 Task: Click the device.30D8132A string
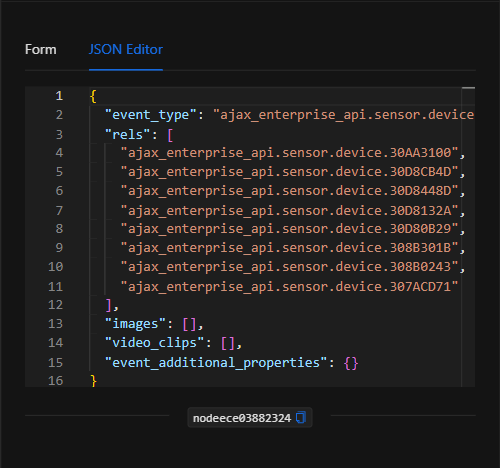[x=289, y=211]
